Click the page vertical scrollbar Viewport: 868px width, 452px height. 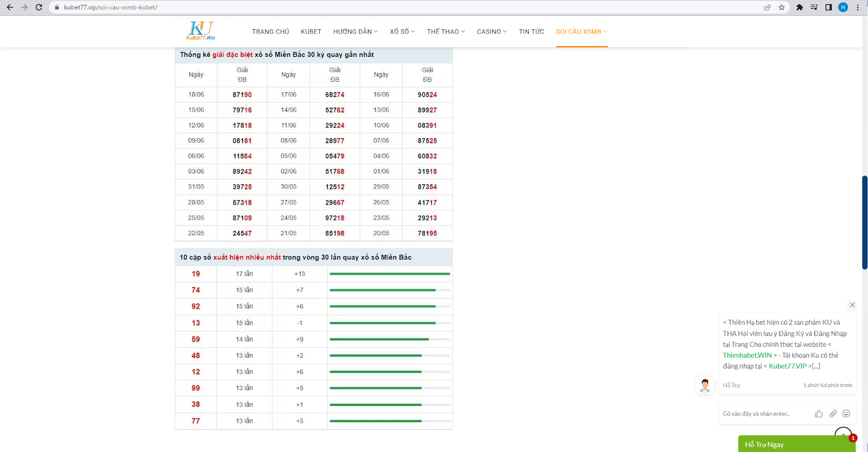865,222
